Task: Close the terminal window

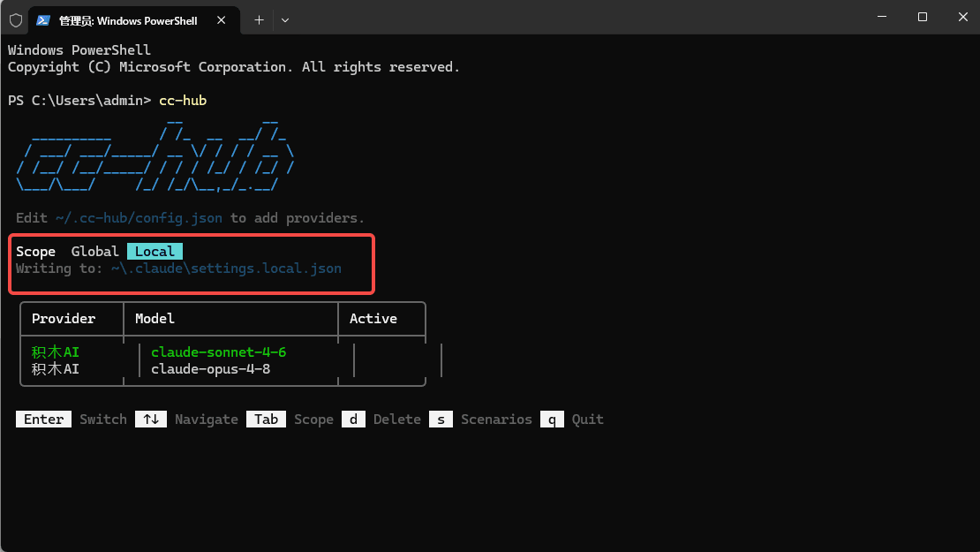Action: pyautogui.click(x=963, y=17)
